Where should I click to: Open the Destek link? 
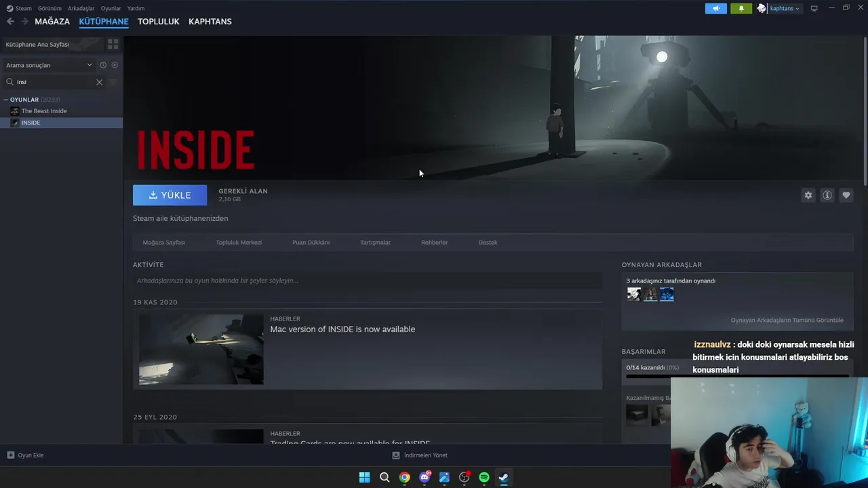pos(488,243)
